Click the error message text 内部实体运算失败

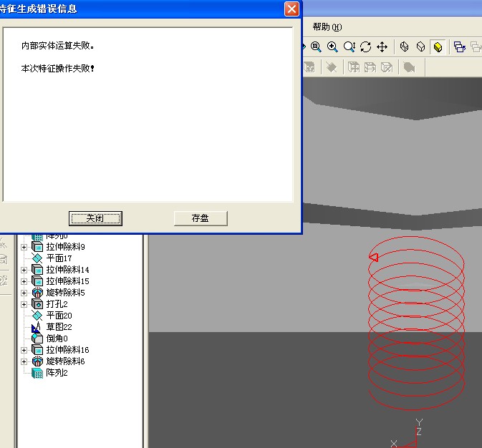[57, 46]
